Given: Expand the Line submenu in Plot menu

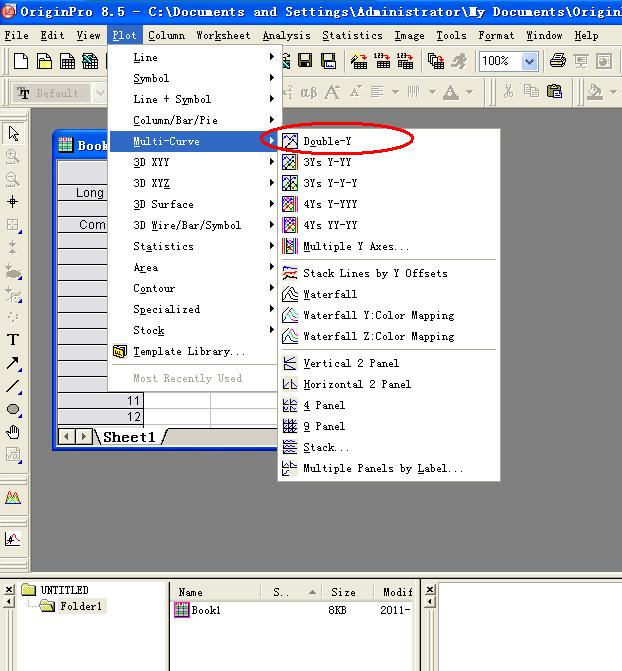Looking at the screenshot, I should coord(195,57).
